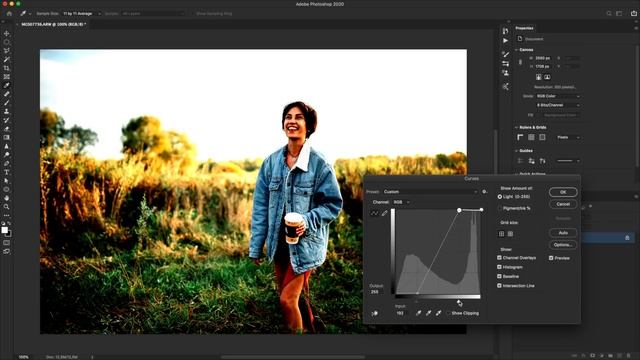Enable the Show Clipping checkbox
Screen dimensions: 640x360
(x=448, y=313)
